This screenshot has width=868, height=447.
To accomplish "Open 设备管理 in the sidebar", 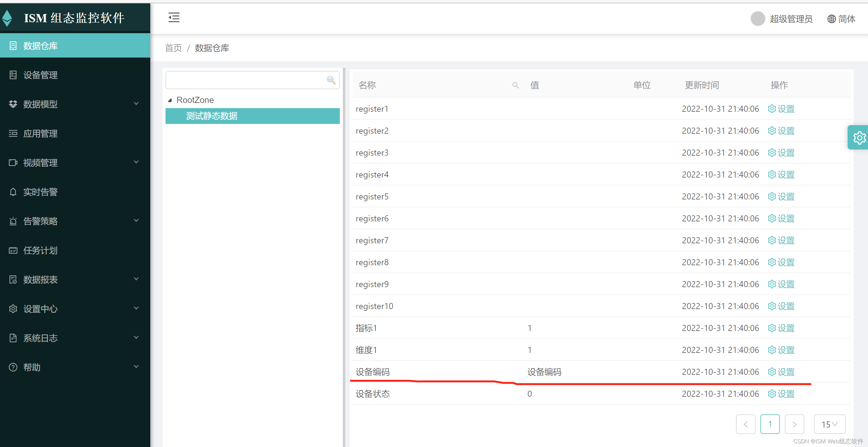I will 75,75.
